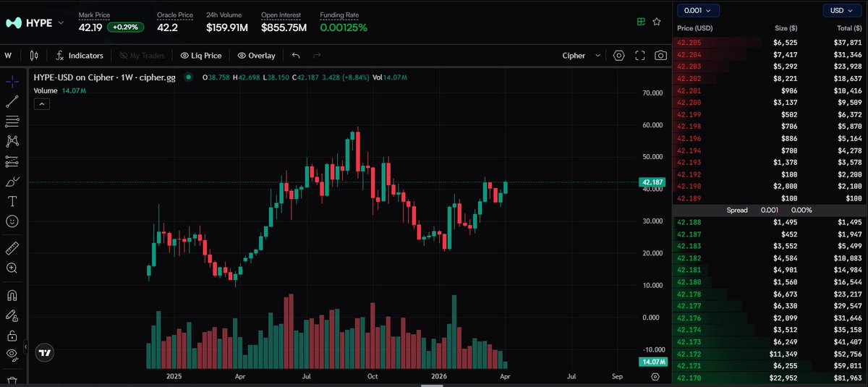Select ask price 42.205
868x387 pixels.
pyautogui.click(x=688, y=43)
